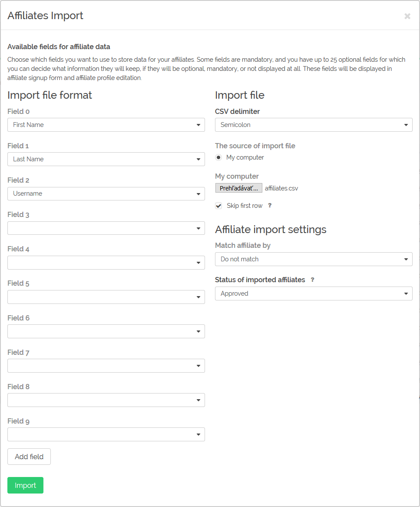The height and width of the screenshot is (507, 420).
Task: Click help icon next to Skip first row
Action: 270,205
